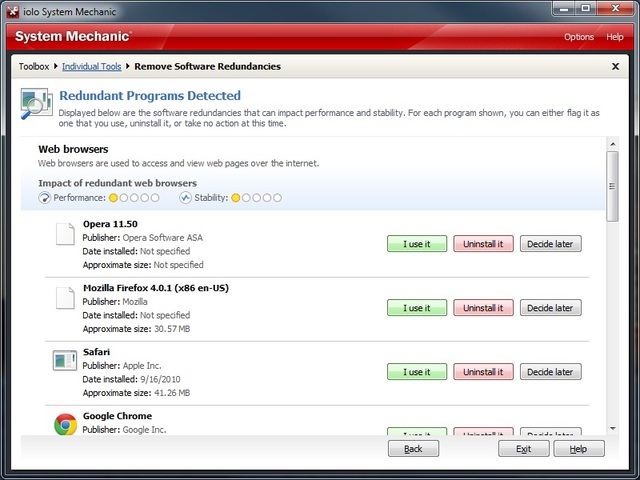Screen dimensions: 640x480
Task: Click the Stability pulse icon
Action: pyautogui.click(x=185, y=198)
